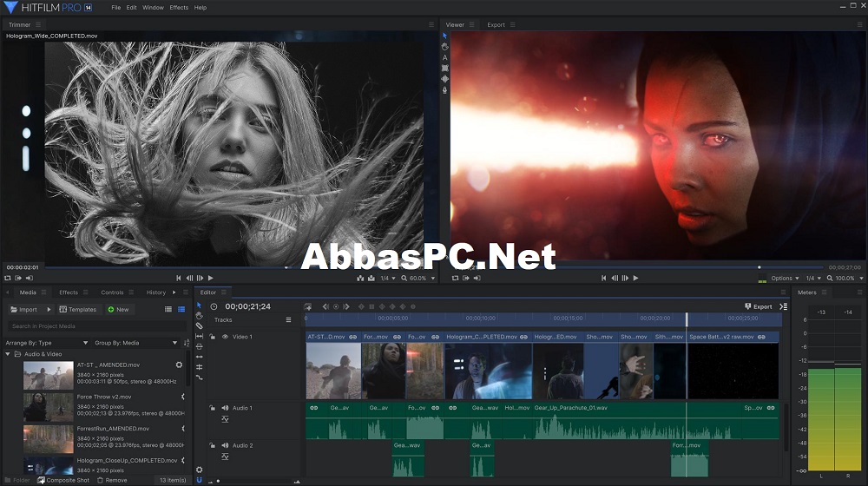
Task: Open the Viewer Options dropdown
Action: pos(785,279)
